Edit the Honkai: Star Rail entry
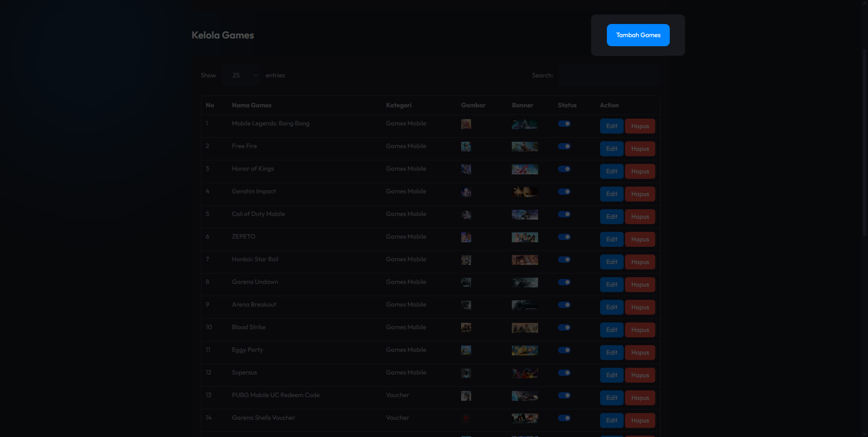Screen dimensions: 868x437 coord(611,262)
